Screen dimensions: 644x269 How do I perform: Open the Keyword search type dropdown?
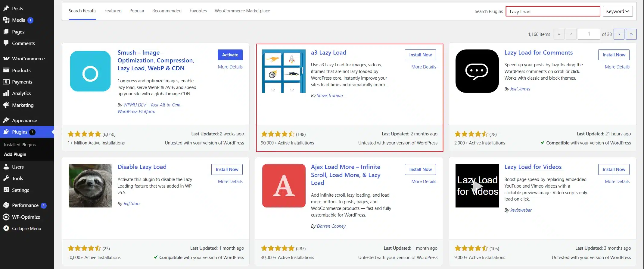(618, 11)
